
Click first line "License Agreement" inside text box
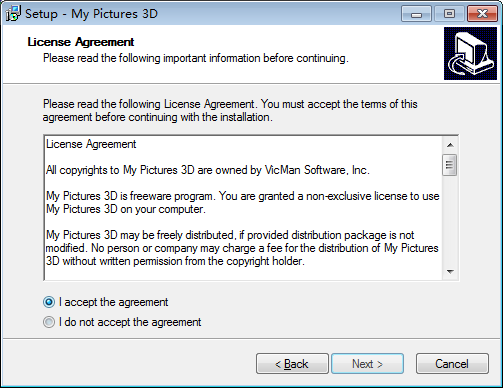(x=91, y=144)
